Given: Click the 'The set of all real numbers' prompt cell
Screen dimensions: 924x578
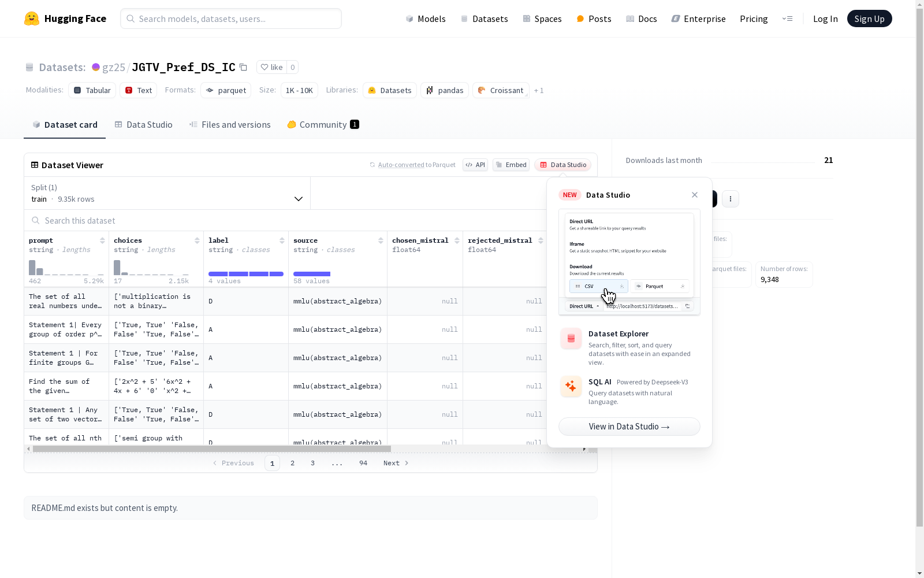Looking at the screenshot, I should pyautogui.click(x=66, y=301).
